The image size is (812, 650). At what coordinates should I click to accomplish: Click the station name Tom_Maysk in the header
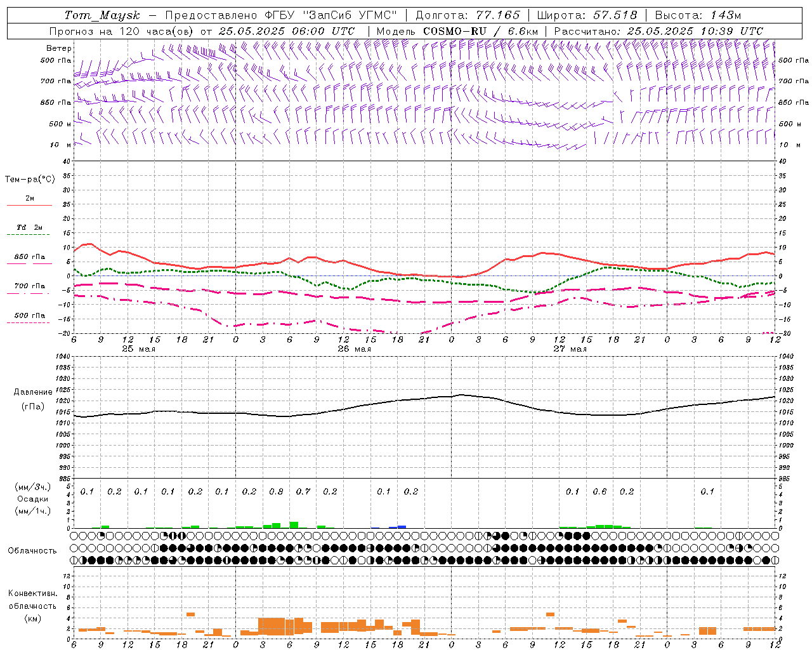coord(102,15)
